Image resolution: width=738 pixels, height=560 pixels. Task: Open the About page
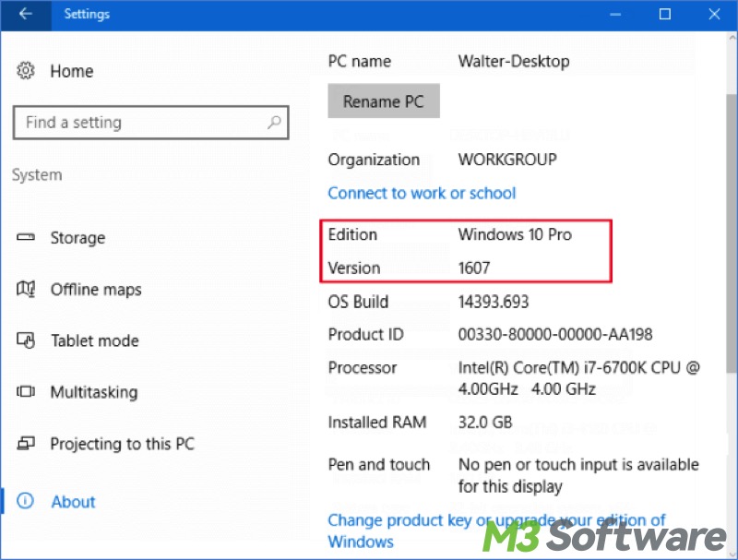click(73, 502)
